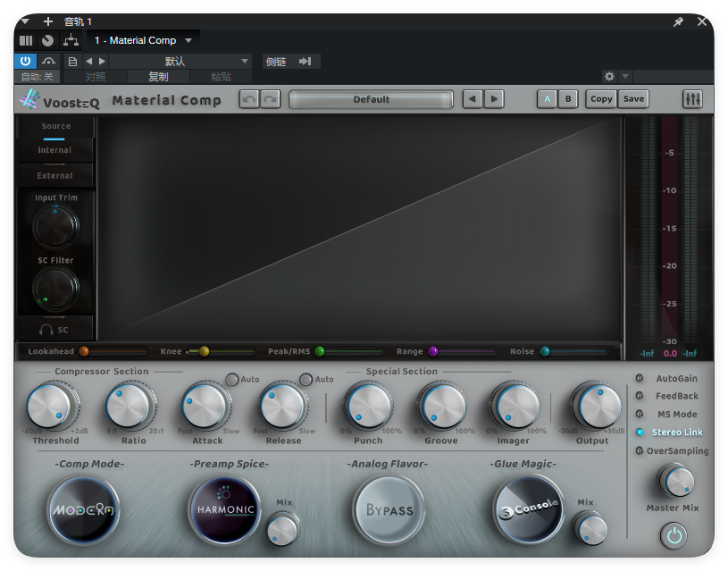Screen dimensions: 728x571
Task: Click the 对照 compare tab
Action: [x=96, y=77]
